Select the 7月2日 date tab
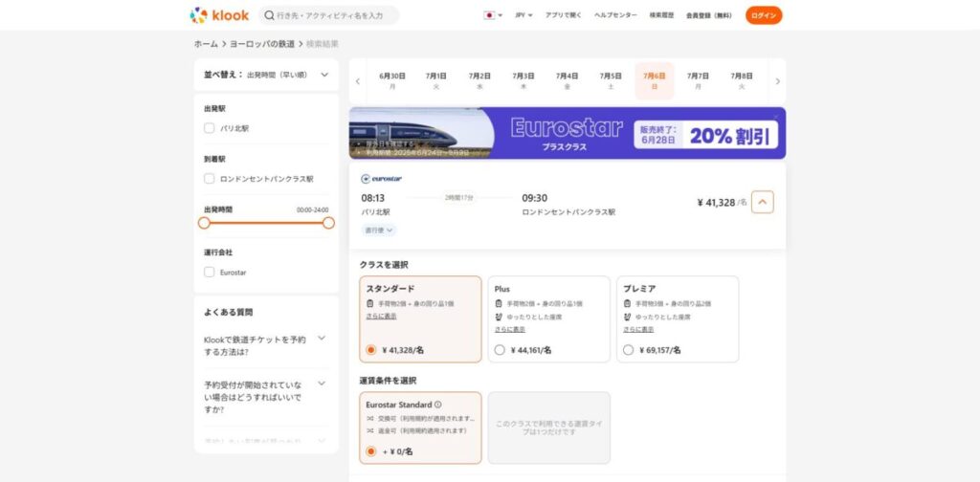980x482 pixels. pyautogui.click(x=479, y=80)
